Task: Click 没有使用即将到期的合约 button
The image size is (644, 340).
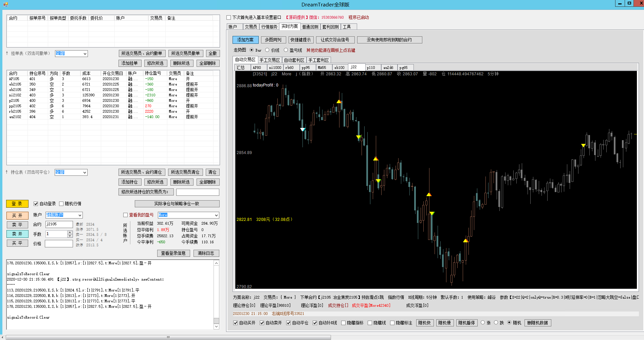Action: pos(389,40)
